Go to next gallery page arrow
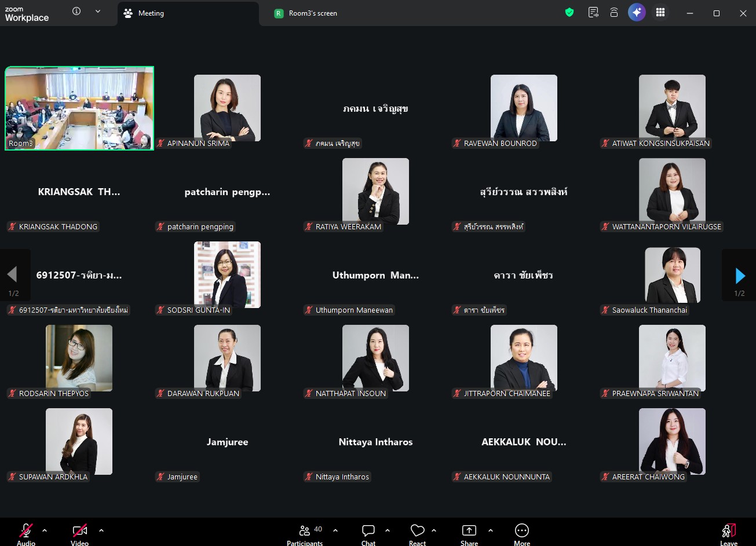Viewport: 756px width, 546px height. [739, 276]
